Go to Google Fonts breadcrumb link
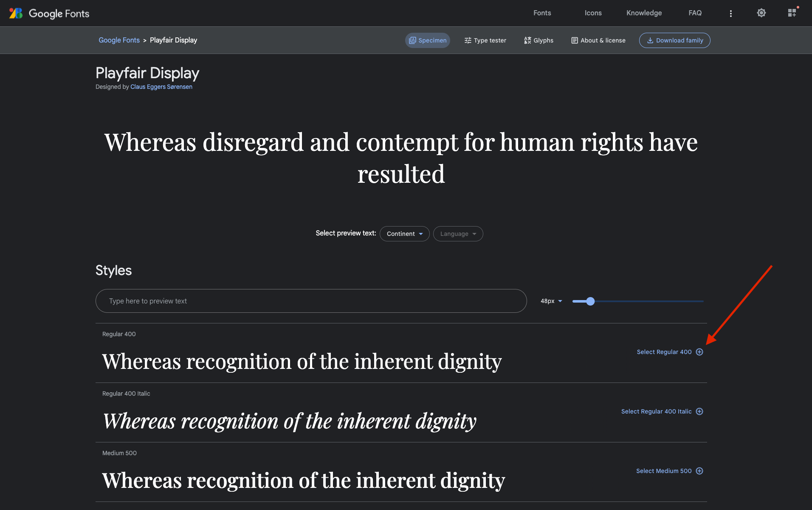This screenshot has width=812, height=510. [119, 40]
